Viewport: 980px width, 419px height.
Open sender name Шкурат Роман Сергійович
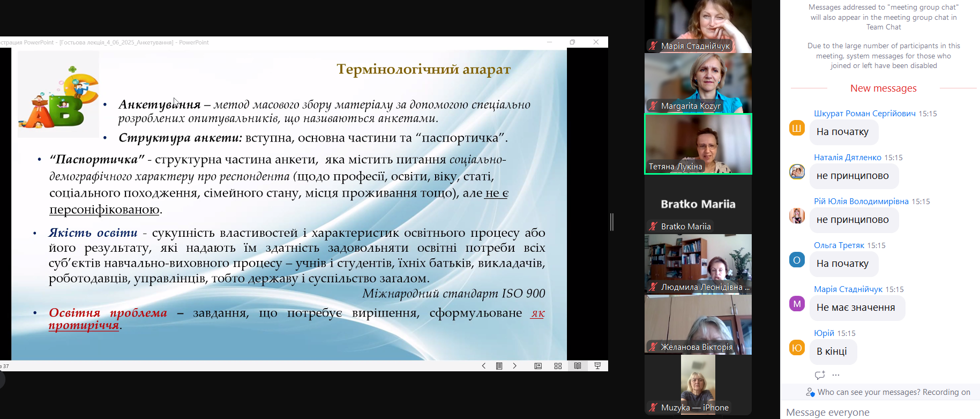coord(864,114)
